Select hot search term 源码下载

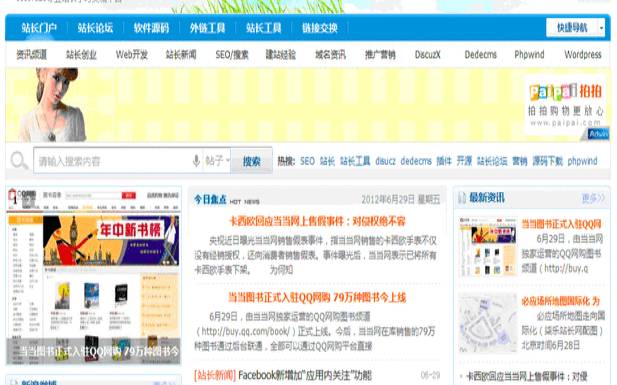tap(547, 161)
